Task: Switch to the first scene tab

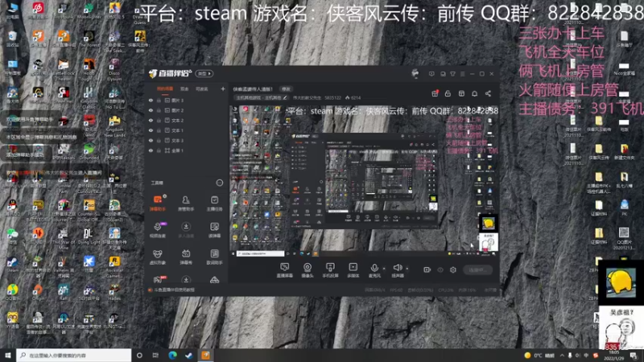Action: [165, 88]
